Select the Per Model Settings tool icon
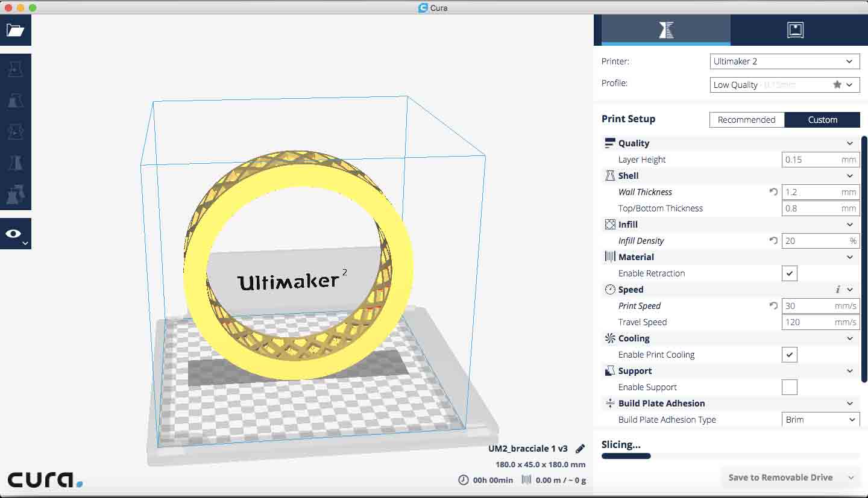The image size is (868, 498). 15,194
